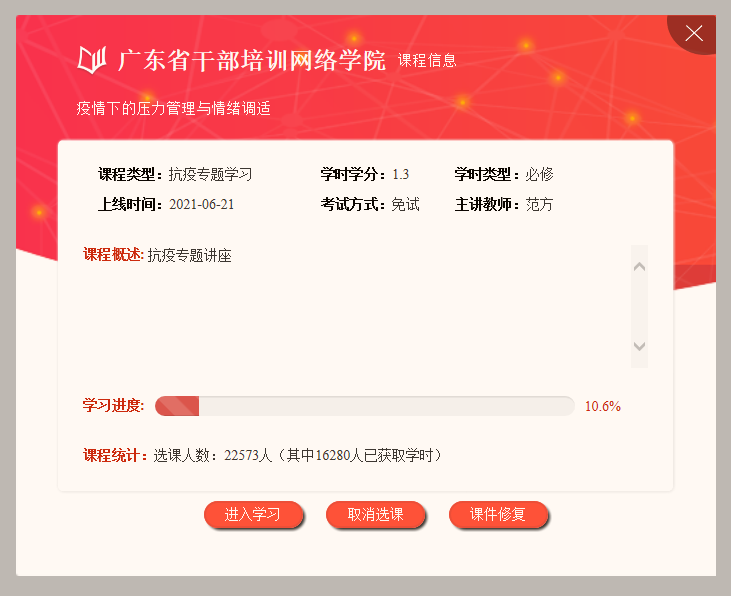Click the 广东省干部培训网络学院 title
731x596 pixels.
tap(252, 61)
